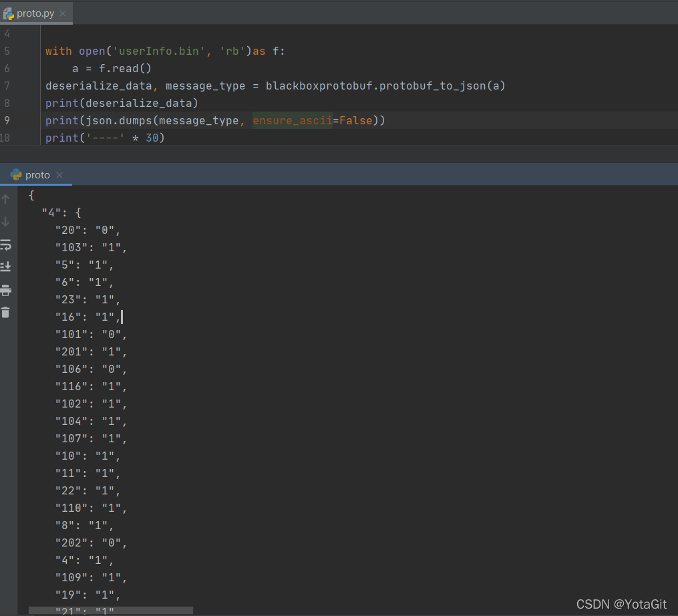Click the "5": "1" output line

point(84,265)
